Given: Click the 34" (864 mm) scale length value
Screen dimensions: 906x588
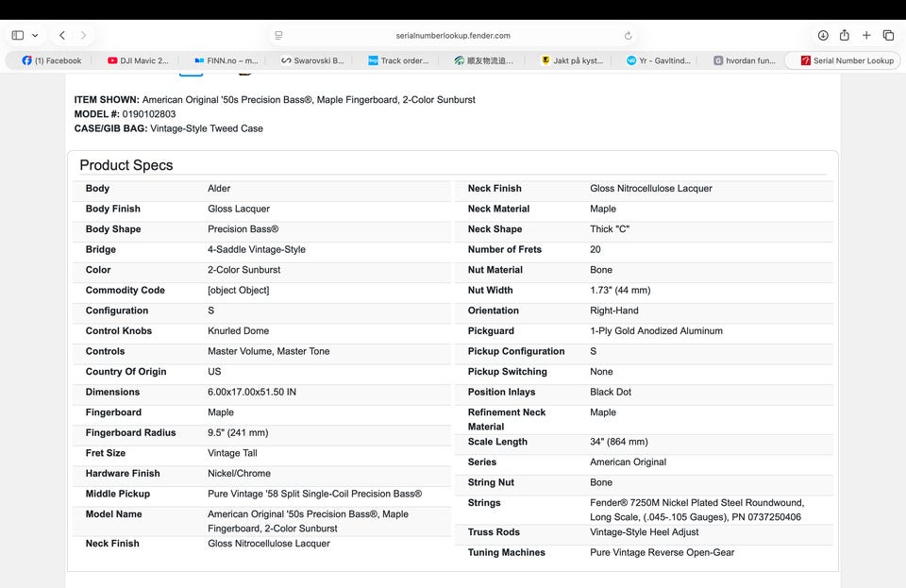Looking at the screenshot, I should 619,442.
